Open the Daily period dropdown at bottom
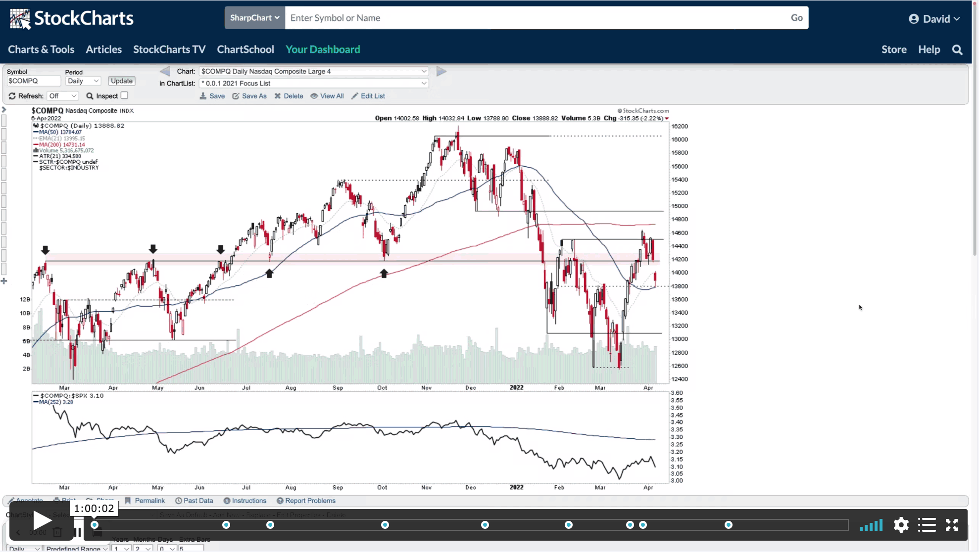The width and height of the screenshot is (980, 557). 24,549
